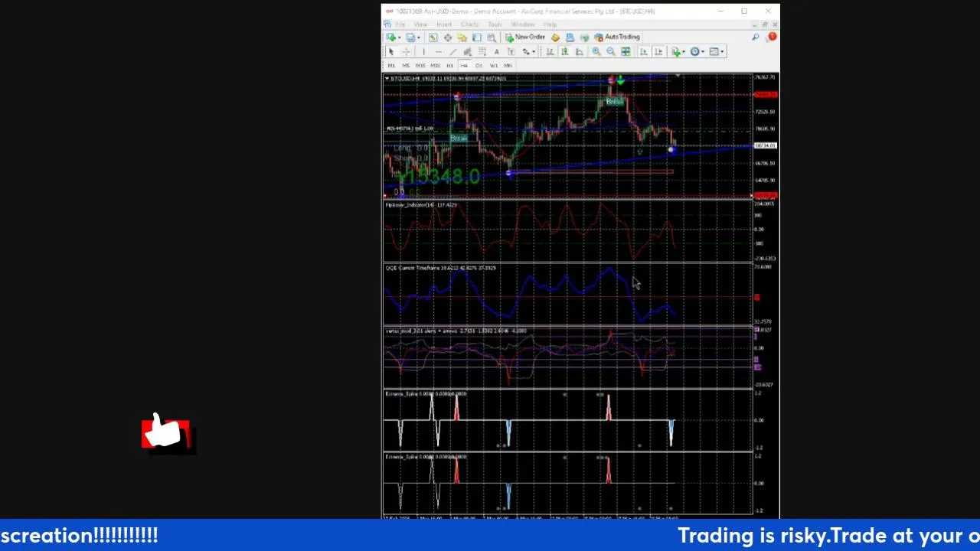Click the Pipboxer_Indicator label
Image resolution: width=980 pixels, height=551 pixels.
click(x=420, y=205)
